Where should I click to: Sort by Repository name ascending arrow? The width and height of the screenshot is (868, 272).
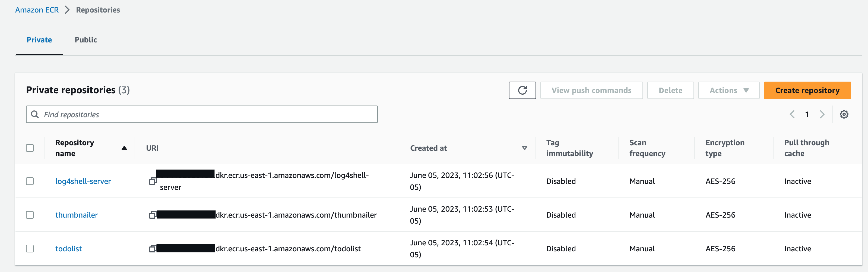(x=124, y=148)
